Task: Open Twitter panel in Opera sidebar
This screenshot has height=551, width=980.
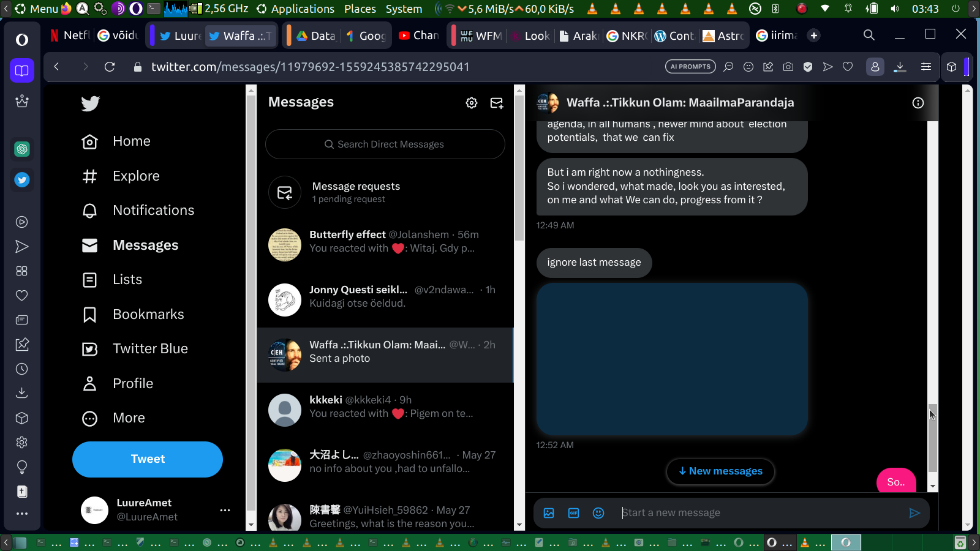Action: click(x=22, y=180)
